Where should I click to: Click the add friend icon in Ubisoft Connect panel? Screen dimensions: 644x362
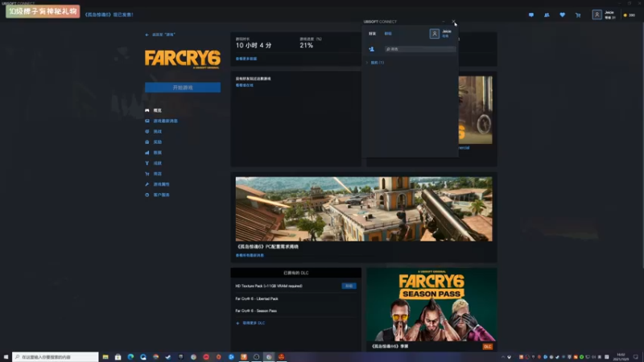(372, 49)
